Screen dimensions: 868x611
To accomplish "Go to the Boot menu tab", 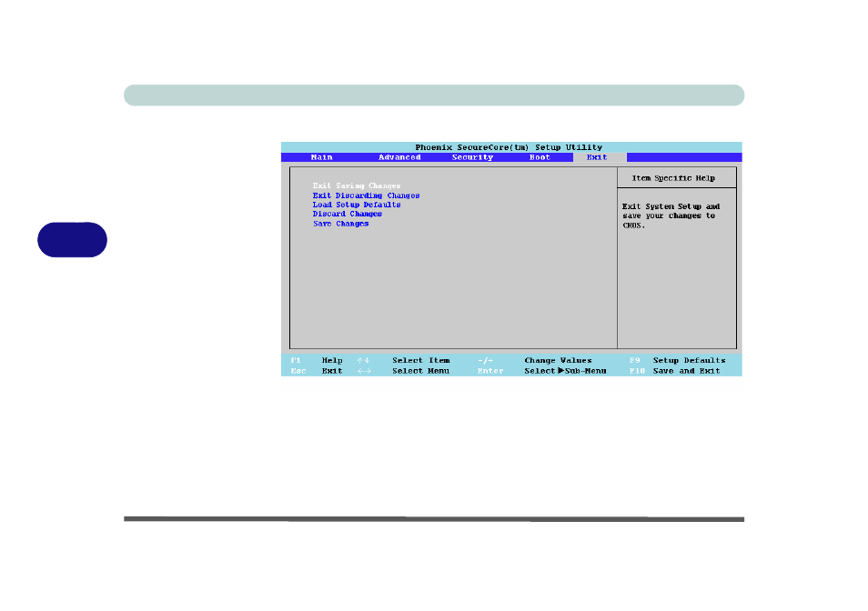I will click(x=540, y=157).
